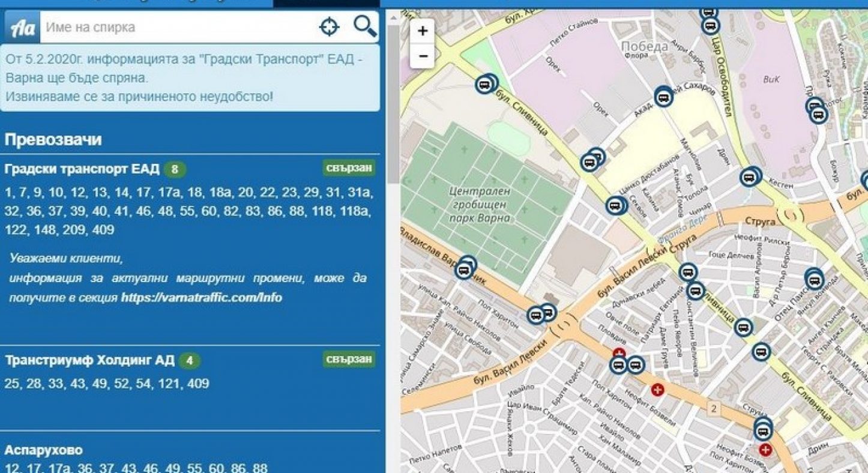Type in the 'Име на спирка' search field
The height and width of the screenshot is (473, 868).
click(x=177, y=27)
